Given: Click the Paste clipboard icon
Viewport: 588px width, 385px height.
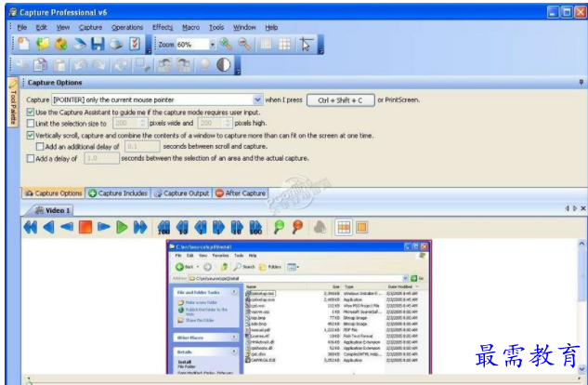Looking at the screenshot, I should coord(59,65).
